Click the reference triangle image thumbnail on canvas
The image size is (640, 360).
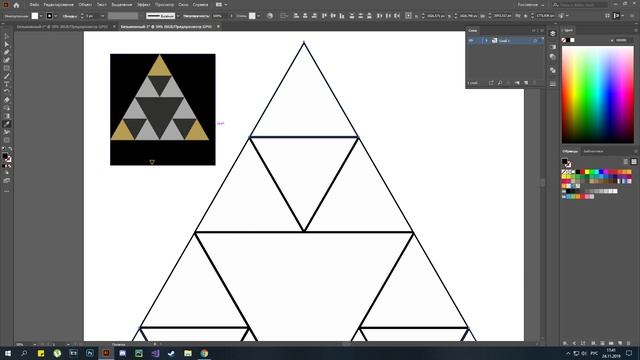coord(163,109)
